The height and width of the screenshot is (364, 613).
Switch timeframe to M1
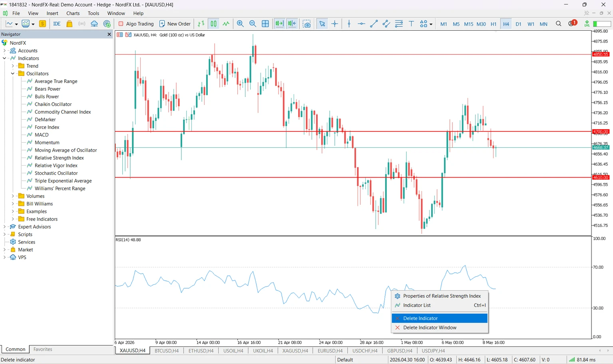pyautogui.click(x=444, y=24)
